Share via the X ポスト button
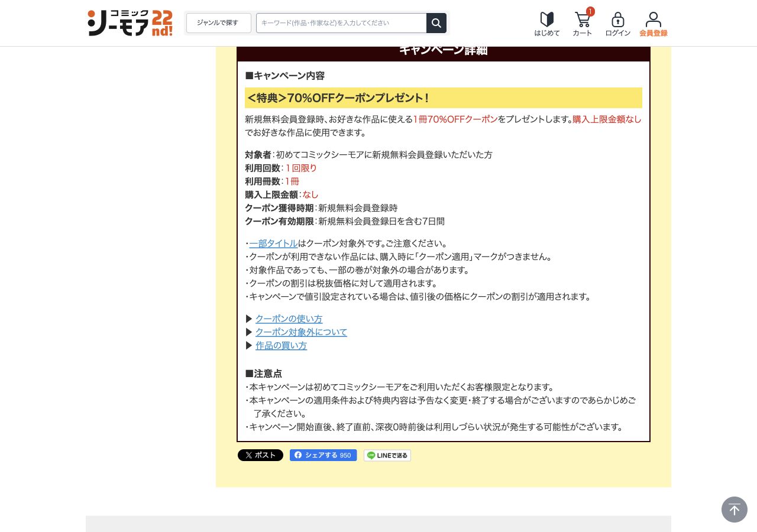757x532 pixels. point(260,455)
